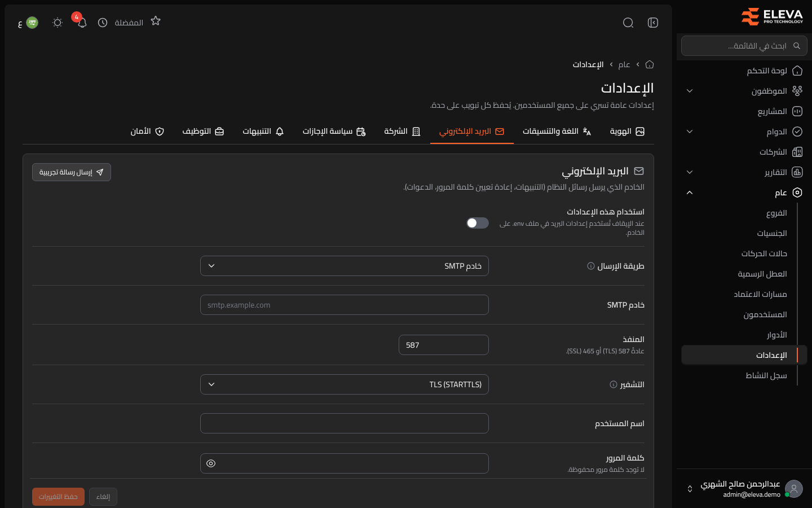Open لوحة التحكم dashboard icon in sidebar
Screen dimensions: 812x508
coord(797,71)
